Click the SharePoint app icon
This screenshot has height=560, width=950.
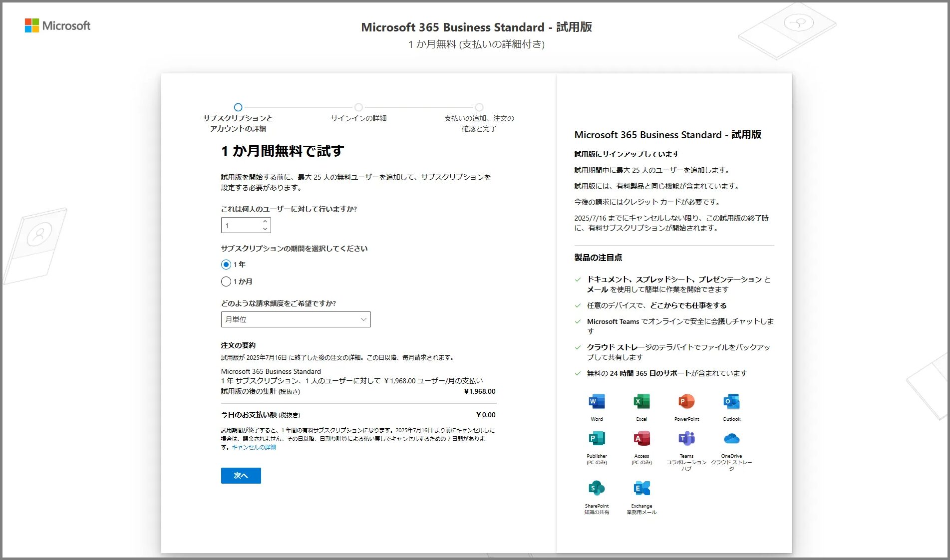coord(597,488)
